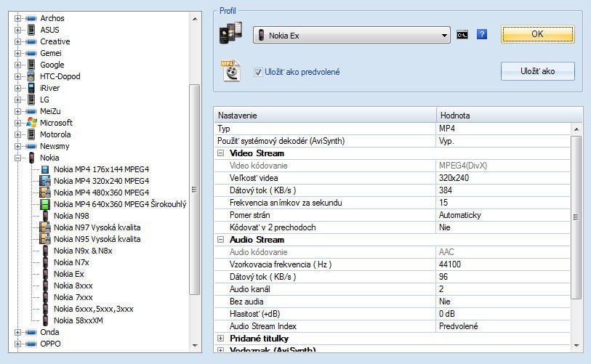Click the device list vertical scrollbar

coord(194,189)
